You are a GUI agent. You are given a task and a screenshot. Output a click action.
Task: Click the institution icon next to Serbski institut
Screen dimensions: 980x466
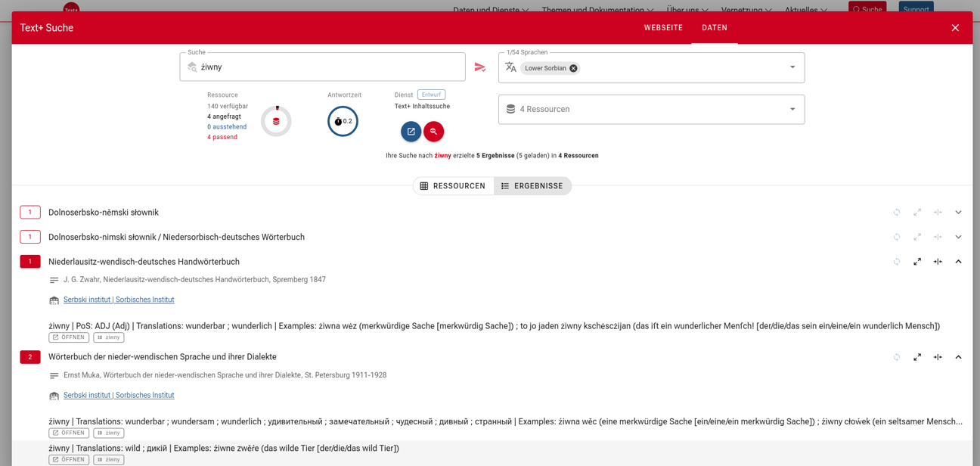[x=54, y=300]
